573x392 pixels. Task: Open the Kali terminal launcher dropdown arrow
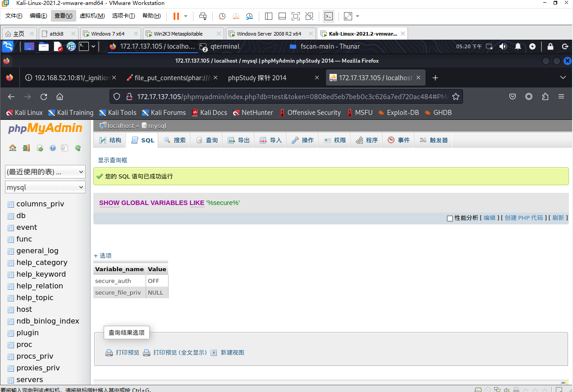93,46
